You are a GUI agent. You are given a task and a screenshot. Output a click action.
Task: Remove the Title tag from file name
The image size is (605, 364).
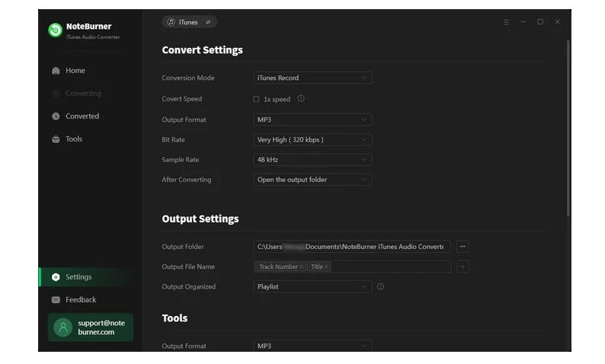point(327,267)
